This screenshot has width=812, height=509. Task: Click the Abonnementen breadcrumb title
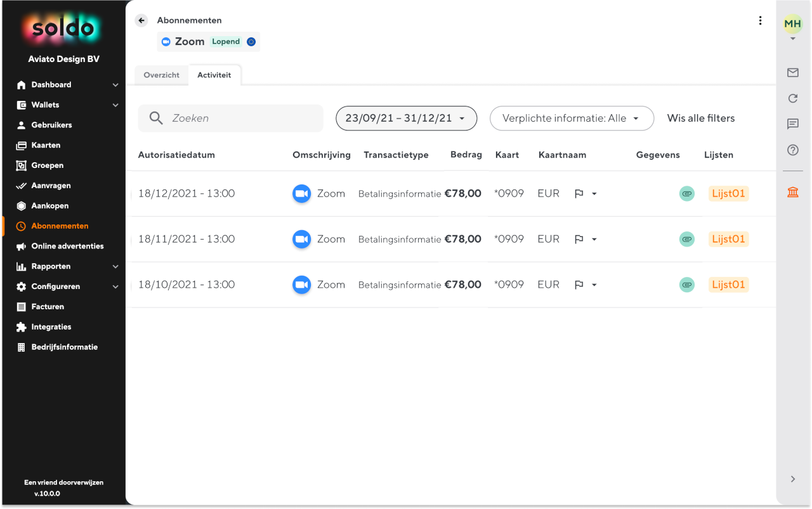[190, 20]
